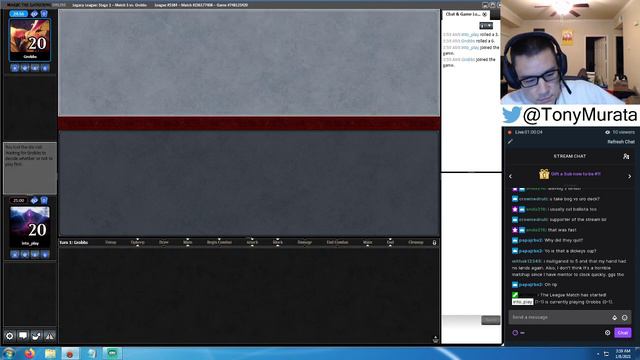Toggle the End phase stop
Image resolution: width=640 pixels, height=360 pixels.
(390, 242)
